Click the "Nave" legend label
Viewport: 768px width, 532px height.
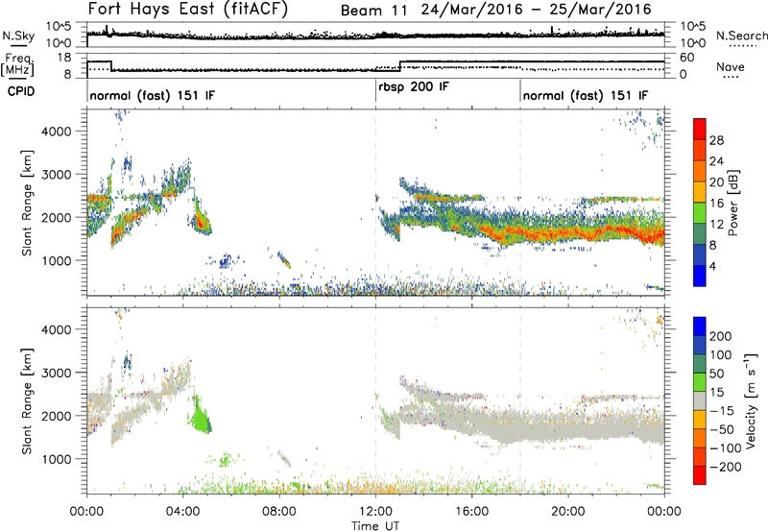tap(731, 66)
